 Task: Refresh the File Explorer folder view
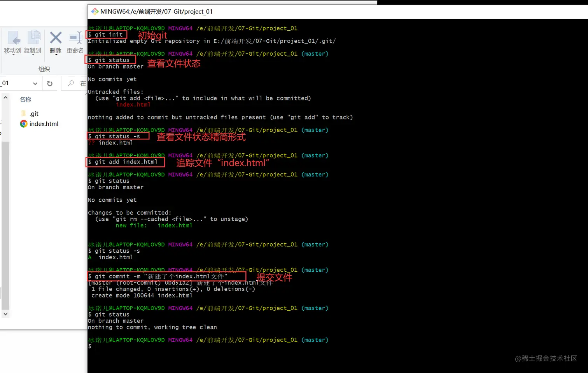50,83
